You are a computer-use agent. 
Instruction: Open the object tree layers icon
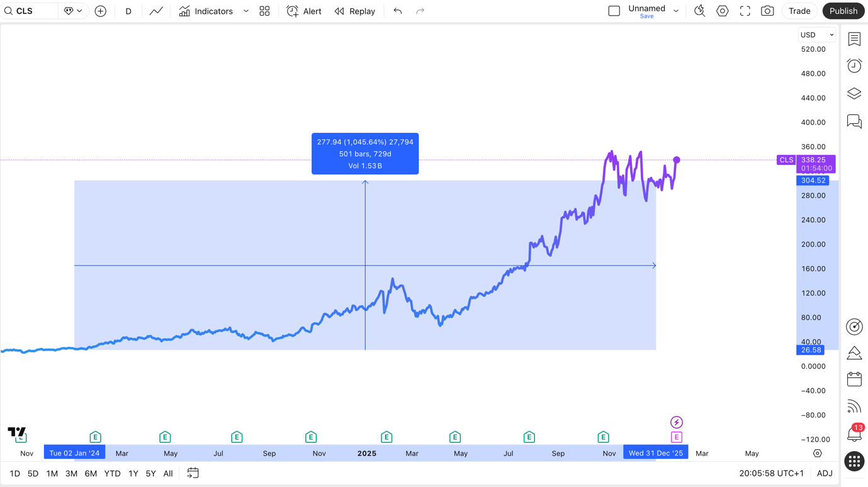click(854, 94)
